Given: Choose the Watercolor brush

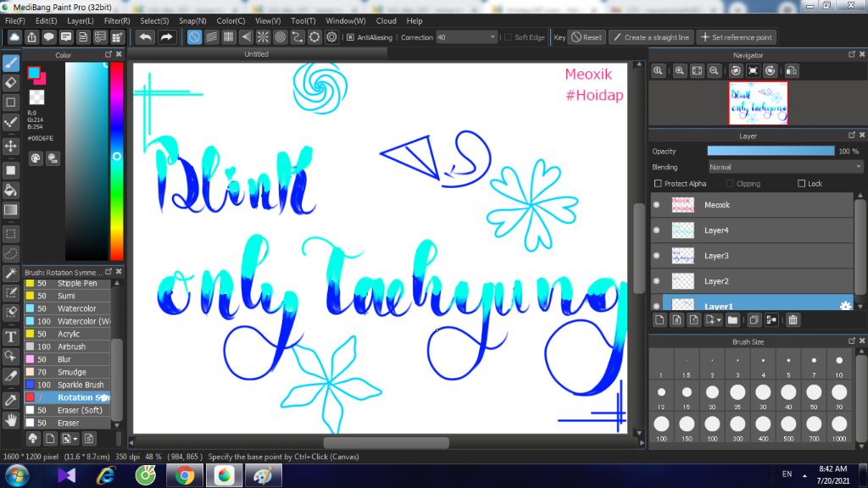Looking at the screenshot, I should pyautogui.click(x=67, y=308).
